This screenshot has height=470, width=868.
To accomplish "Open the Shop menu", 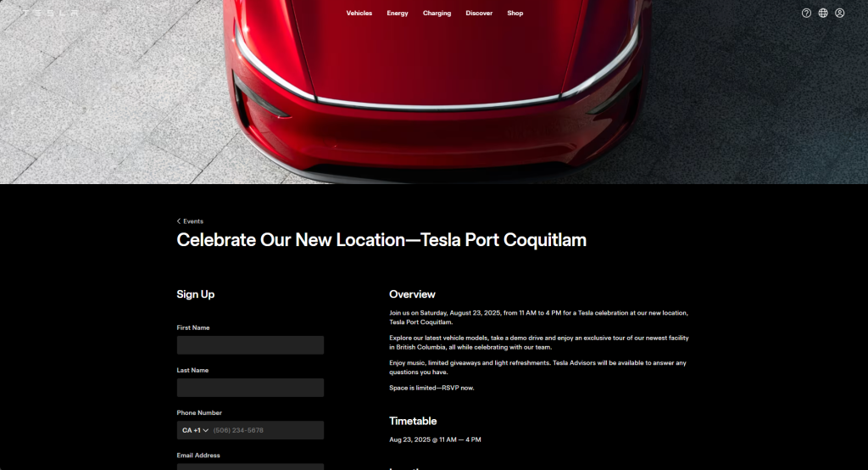I will pyautogui.click(x=515, y=14).
